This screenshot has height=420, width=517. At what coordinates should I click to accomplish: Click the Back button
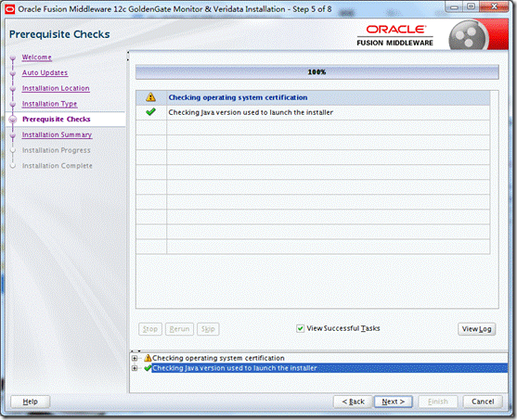(x=353, y=401)
